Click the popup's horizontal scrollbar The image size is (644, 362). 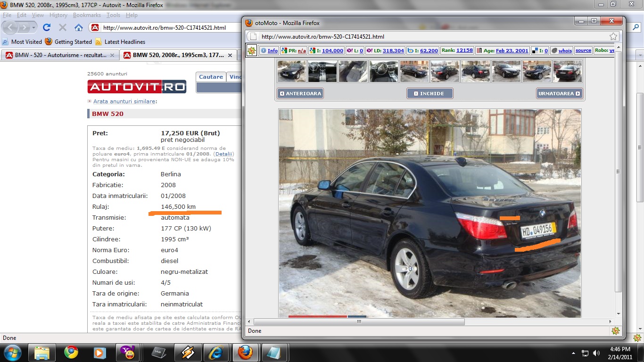tap(359, 321)
